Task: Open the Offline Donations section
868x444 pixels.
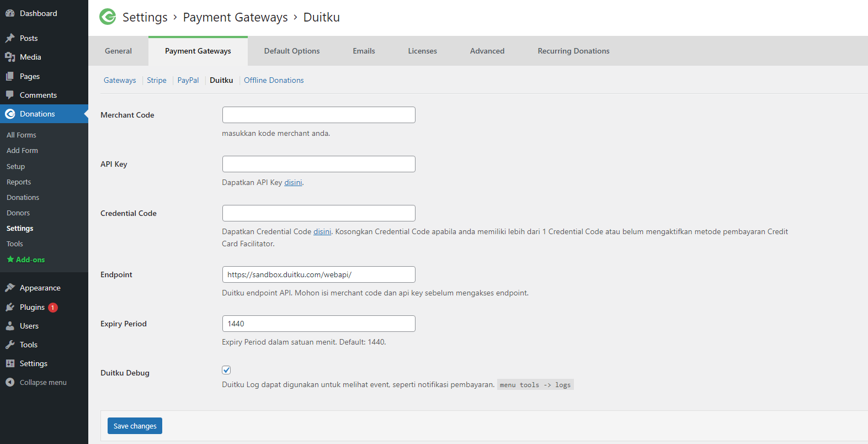Action: pos(274,80)
